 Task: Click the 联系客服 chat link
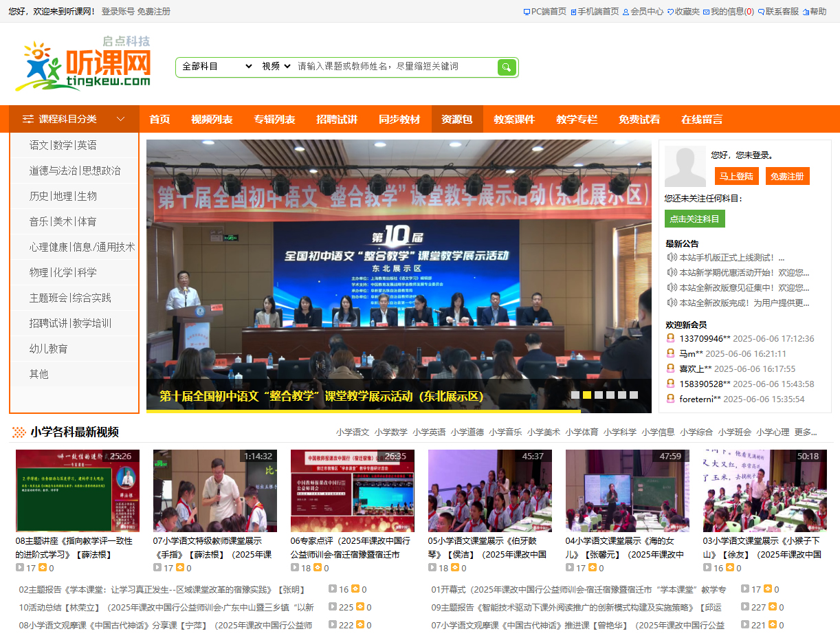[778, 12]
